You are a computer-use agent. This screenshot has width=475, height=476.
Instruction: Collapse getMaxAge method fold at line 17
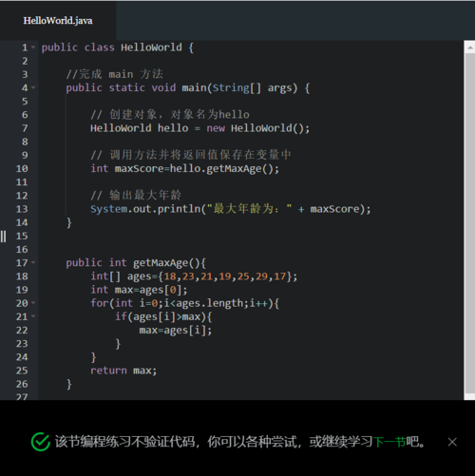tap(33, 262)
